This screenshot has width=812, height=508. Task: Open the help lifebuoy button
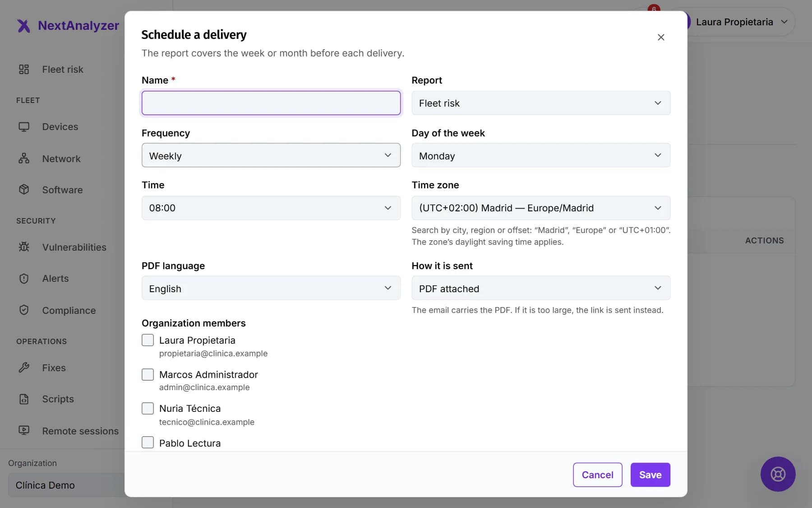(778, 474)
